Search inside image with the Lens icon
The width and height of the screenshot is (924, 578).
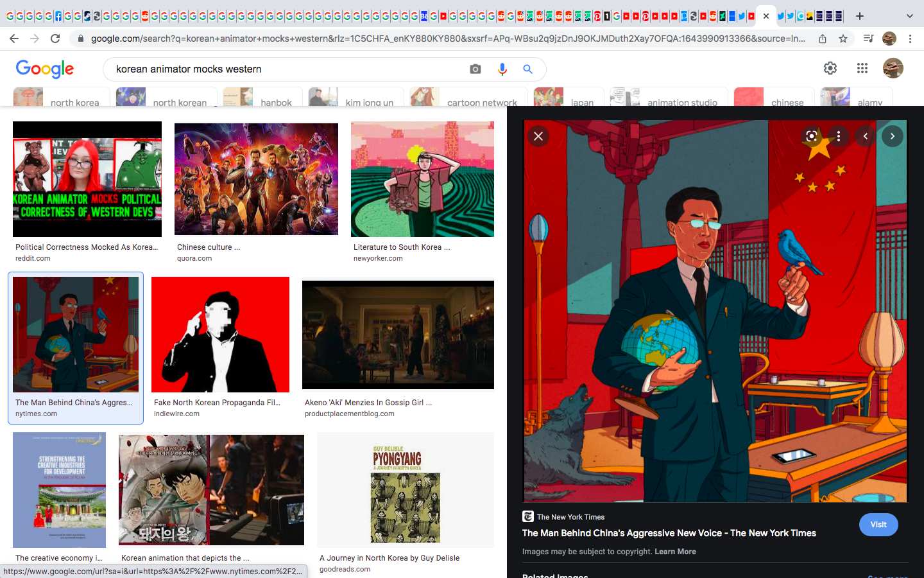[812, 136]
